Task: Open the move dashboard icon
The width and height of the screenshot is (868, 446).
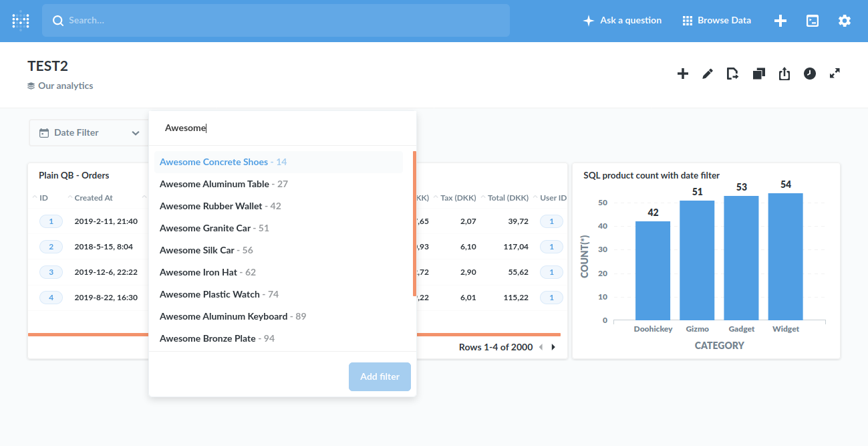Action: 732,74
